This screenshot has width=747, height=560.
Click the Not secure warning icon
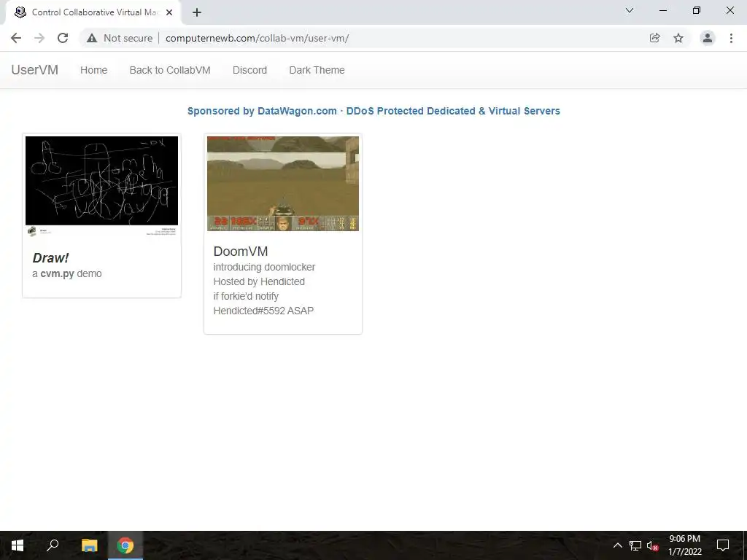coord(92,38)
